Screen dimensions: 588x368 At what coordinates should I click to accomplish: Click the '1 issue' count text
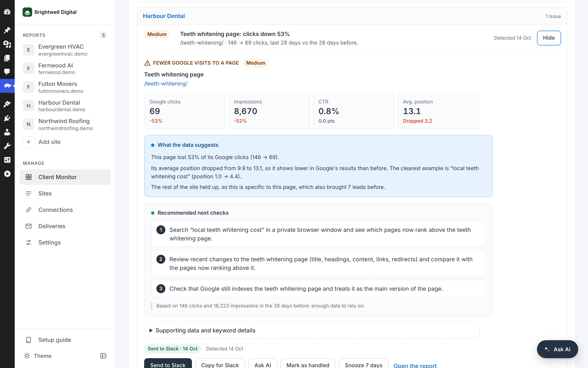(553, 16)
